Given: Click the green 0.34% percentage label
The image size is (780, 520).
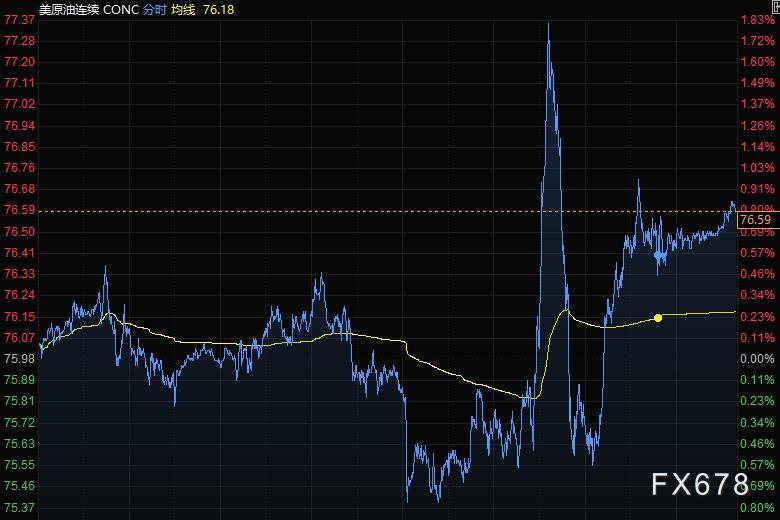Looking at the screenshot, I should pyautogui.click(x=757, y=422).
